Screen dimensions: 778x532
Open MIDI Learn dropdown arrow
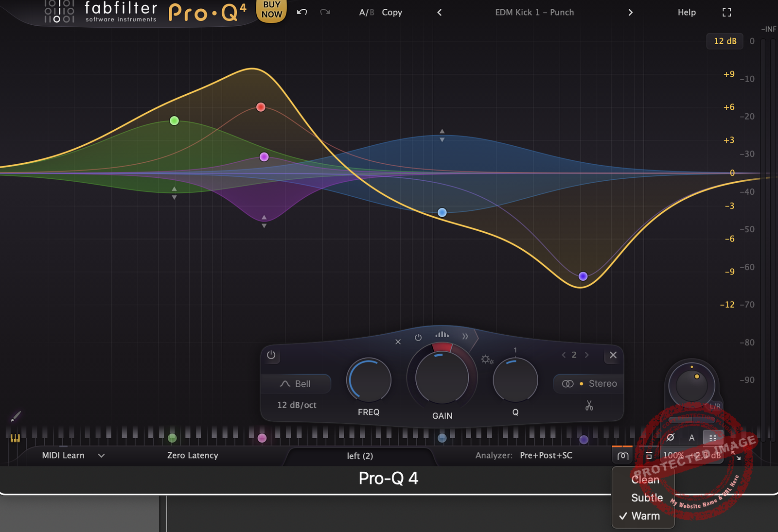[x=101, y=456]
